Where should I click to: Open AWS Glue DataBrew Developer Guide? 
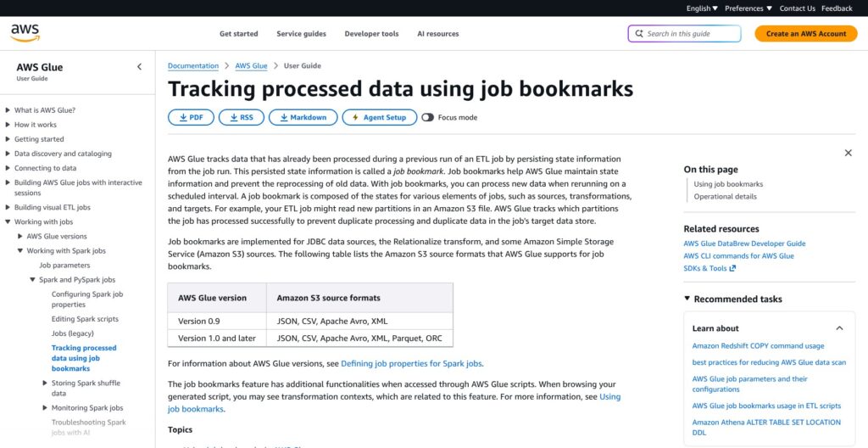744,244
